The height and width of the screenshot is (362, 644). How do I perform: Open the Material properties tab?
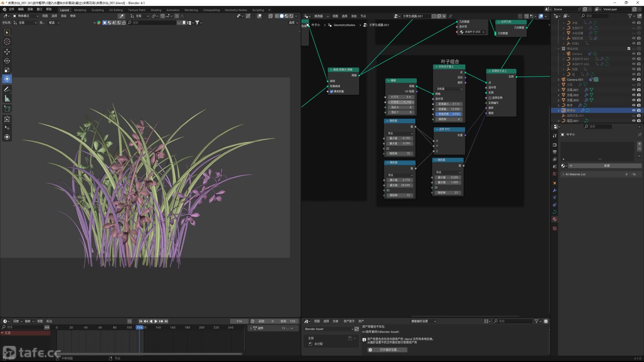pyautogui.click(x=555, y=219)
